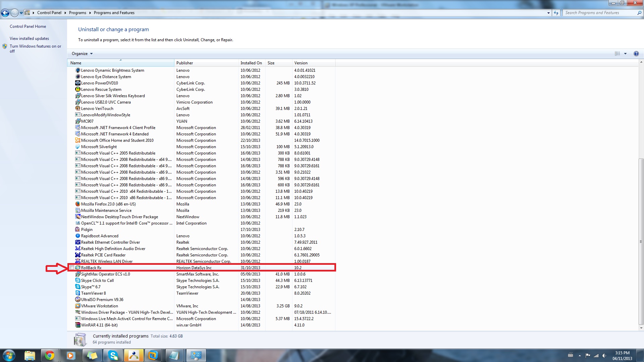
Task: Click the Programs breadcrumb
Action: click(77, 13)
